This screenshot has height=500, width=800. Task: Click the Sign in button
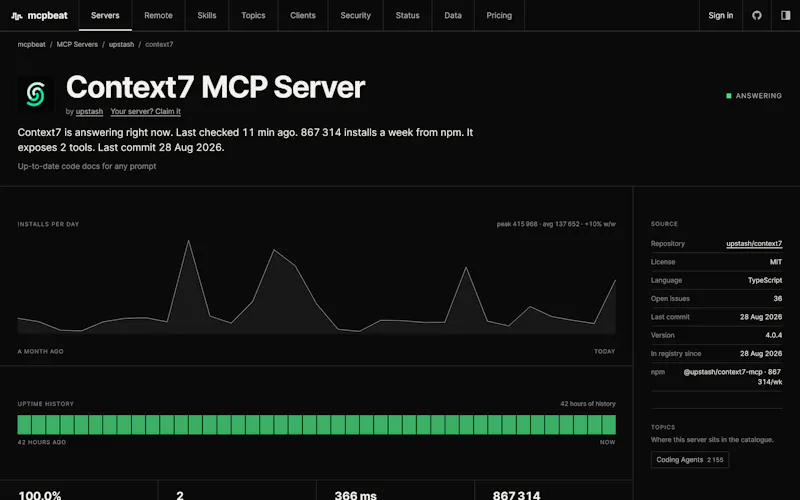click(720, 15)
